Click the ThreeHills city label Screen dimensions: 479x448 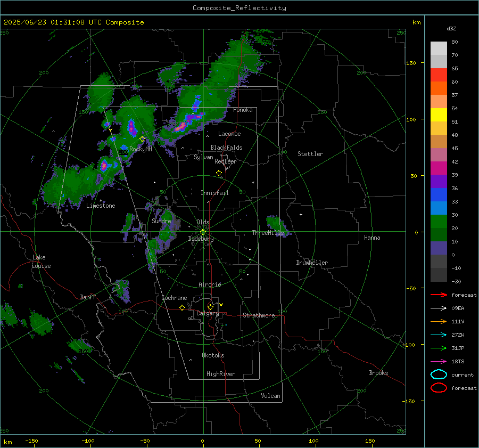[x=268, y=233]
